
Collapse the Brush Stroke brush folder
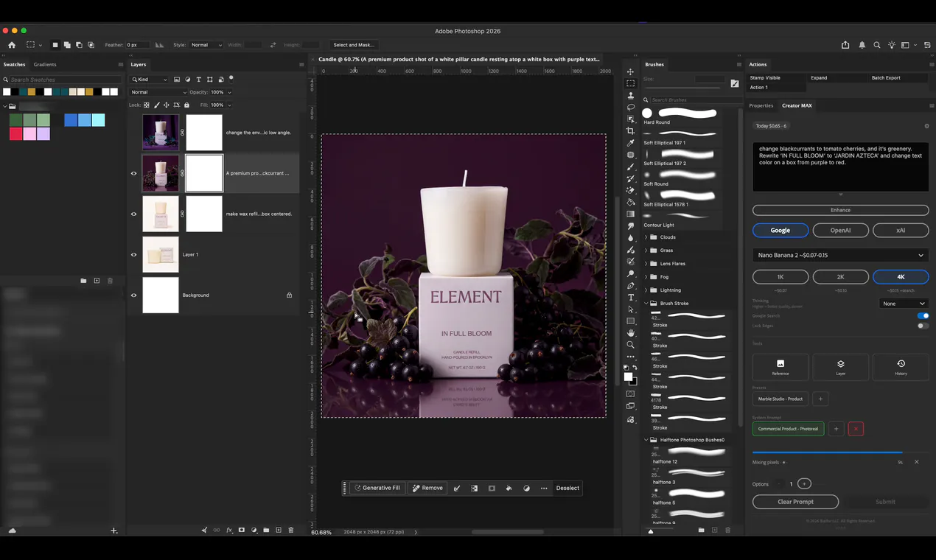point(646,303)
